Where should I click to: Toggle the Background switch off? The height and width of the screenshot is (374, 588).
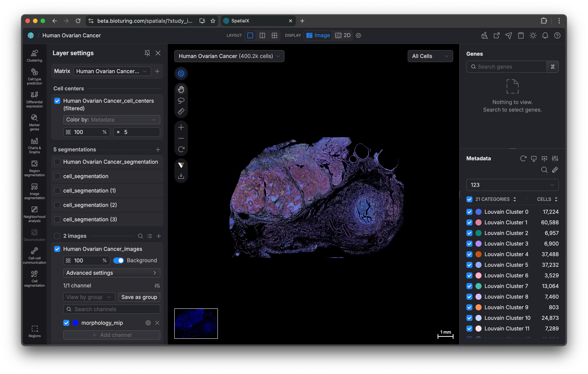(119, 260)
